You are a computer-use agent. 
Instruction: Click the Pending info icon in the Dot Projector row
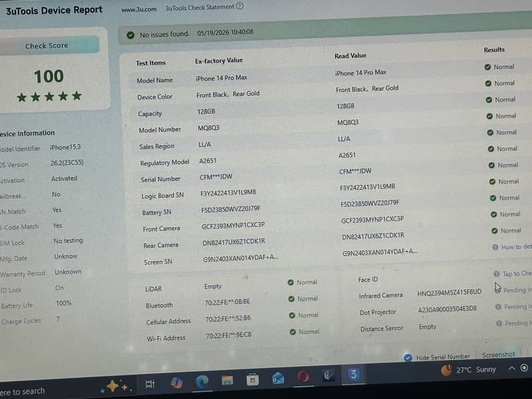pos(498,307)
